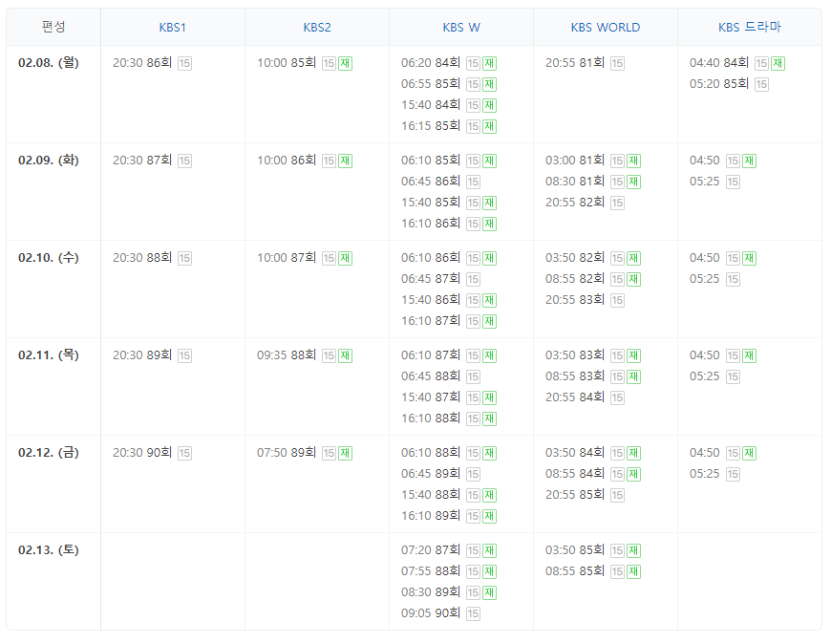This screenshot has height=644, width=831.
Task: Click the 06:45 86회 KBS W entry
Action: pos(431,182)
